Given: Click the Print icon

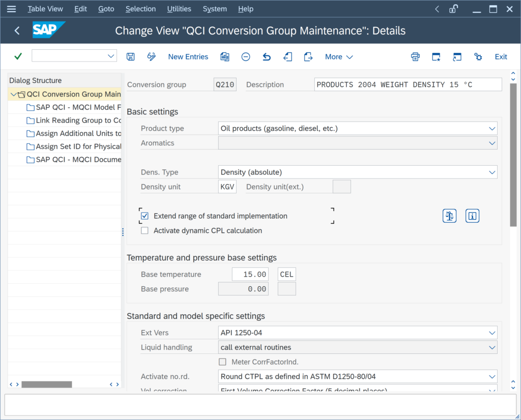Looking at the screenshot, I should [x=415, y=57].
